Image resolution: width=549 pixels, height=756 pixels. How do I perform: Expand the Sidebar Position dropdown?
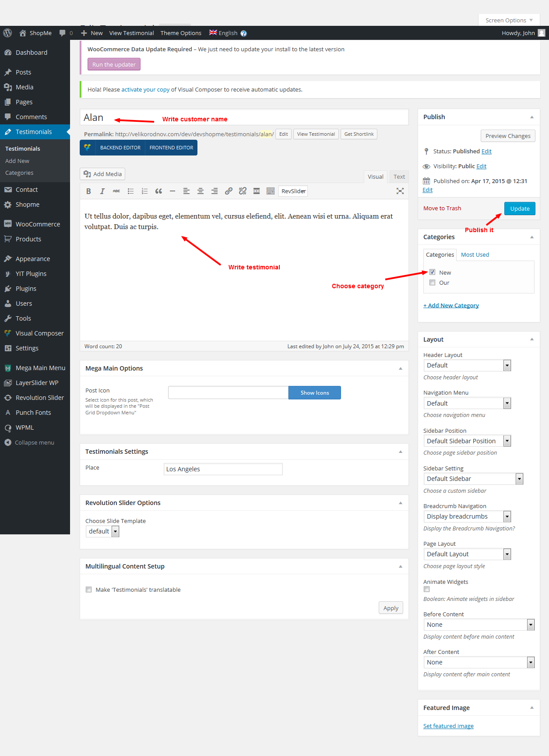pyautogui.click(x=467, y=441)
